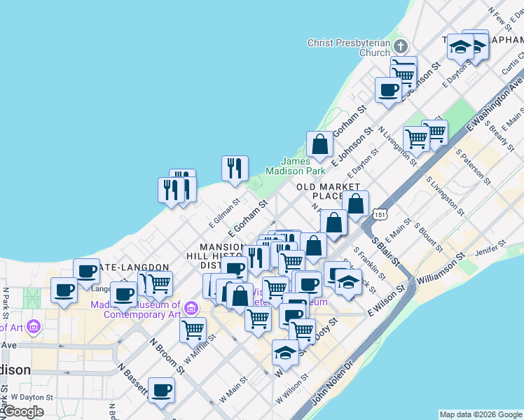This screenshot has width=524, height=420.
Task: Open the coffee cup marker above Museum of Contemporary Art
Action: coord(124,295)
